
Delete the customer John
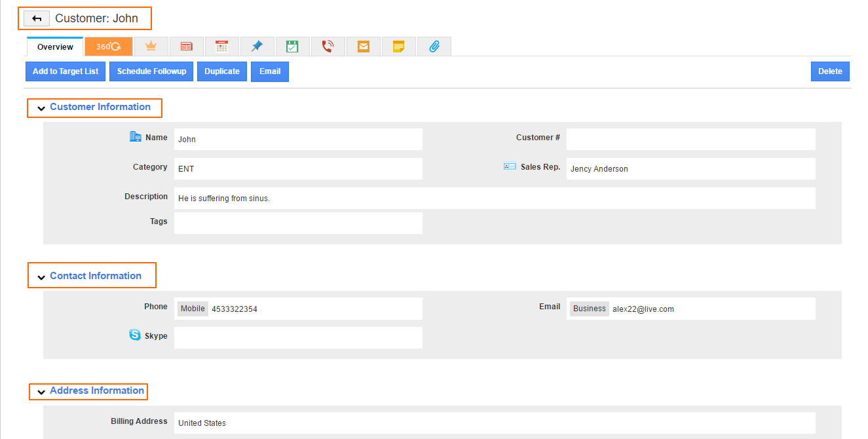click(830, 71)
